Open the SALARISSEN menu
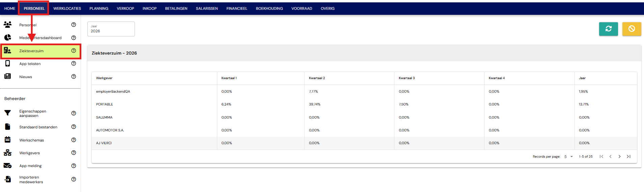Viewport: 644px width, 192px height. tap(207, 8)
